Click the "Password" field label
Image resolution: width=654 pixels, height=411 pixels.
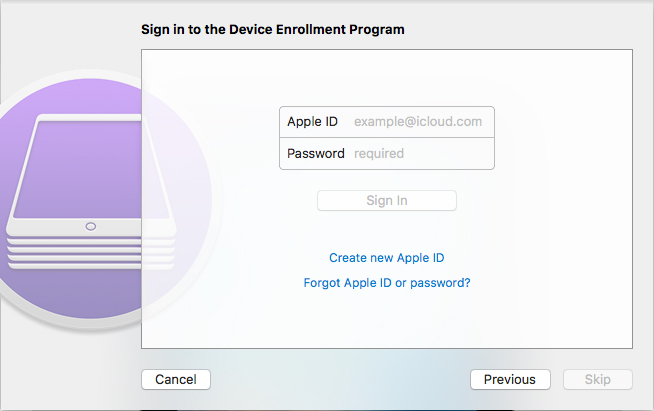click(316, 154)
